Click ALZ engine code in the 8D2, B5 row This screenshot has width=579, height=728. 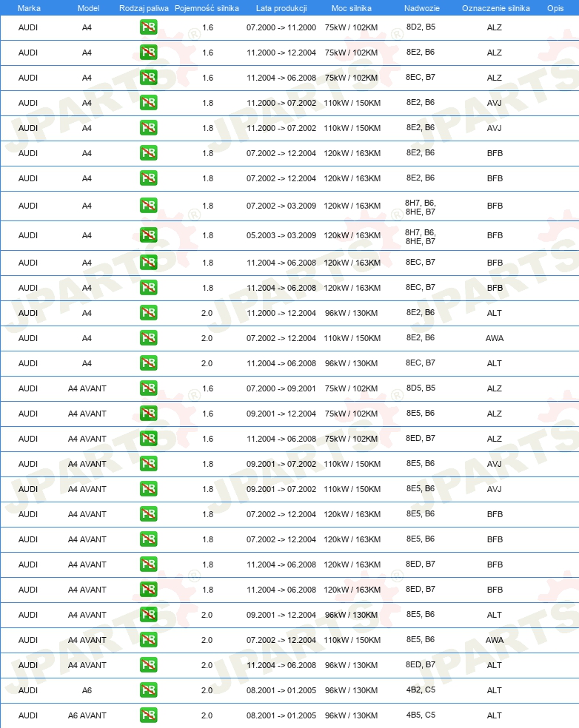[x=495, y=27]
